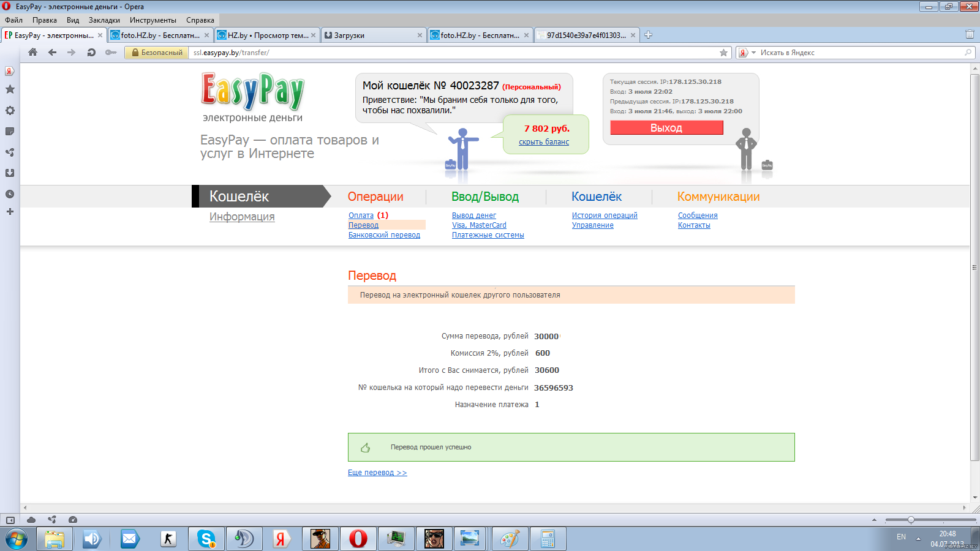Open the Yandex panel in the sidebar

(10, 71)
